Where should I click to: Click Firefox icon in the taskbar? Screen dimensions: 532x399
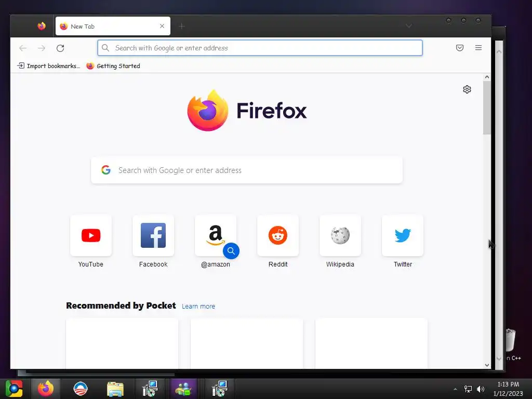pyautogui.click(x=46, y=389)
